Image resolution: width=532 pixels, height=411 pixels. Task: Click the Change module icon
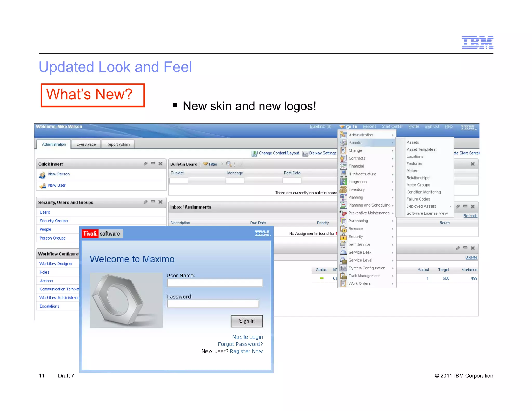[x=343, y=150]
